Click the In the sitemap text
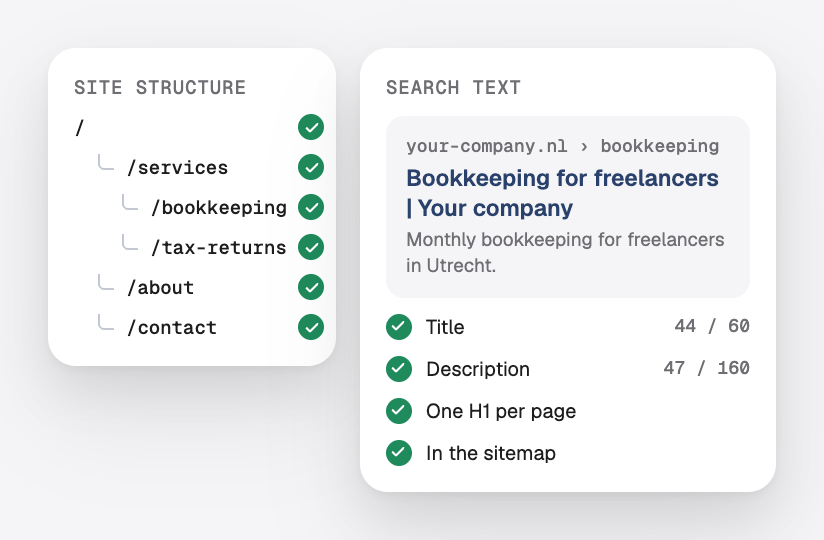The width and height of the screenshot is (824, 540). coord(491,453)
